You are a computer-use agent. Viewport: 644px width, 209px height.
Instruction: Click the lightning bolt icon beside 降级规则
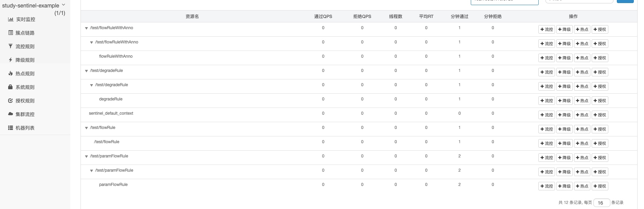11,60
